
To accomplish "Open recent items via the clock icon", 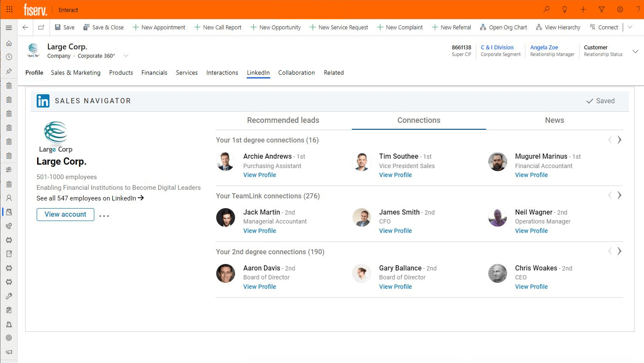I will point(9,57).
